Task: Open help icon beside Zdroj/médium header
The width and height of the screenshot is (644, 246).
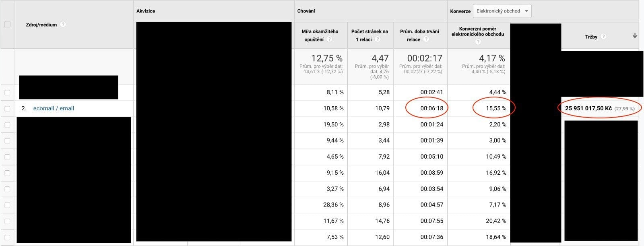Action: coord(63,25)
